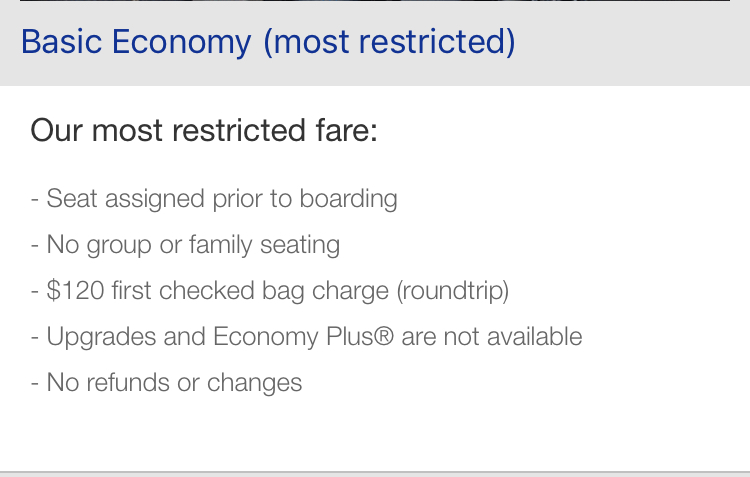Click the empty gray area of the header bar
Screen dimensions: 750x477
pyautogui.click(x=631, y=43)
